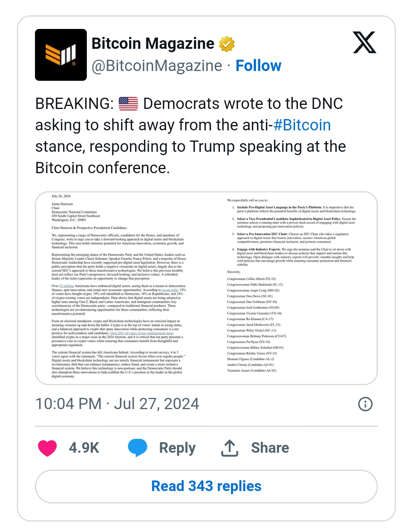Click the US flag emoji

coord(129,104)
